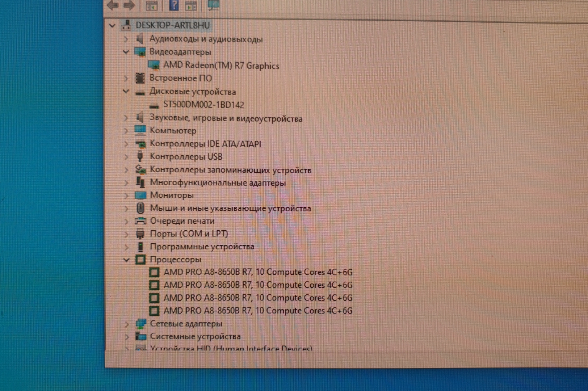
Task: Click the icon beside Программные устройства
Action: click(140, 247)
